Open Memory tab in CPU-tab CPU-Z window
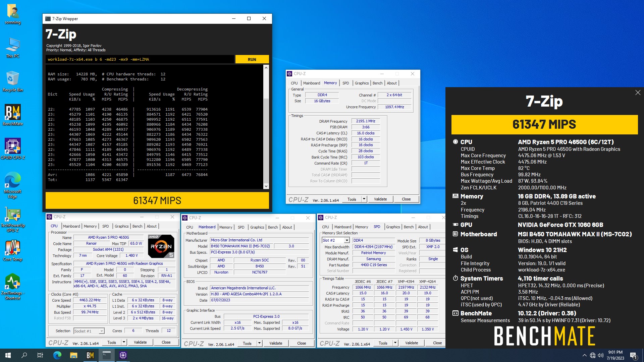 click(90, 226)
